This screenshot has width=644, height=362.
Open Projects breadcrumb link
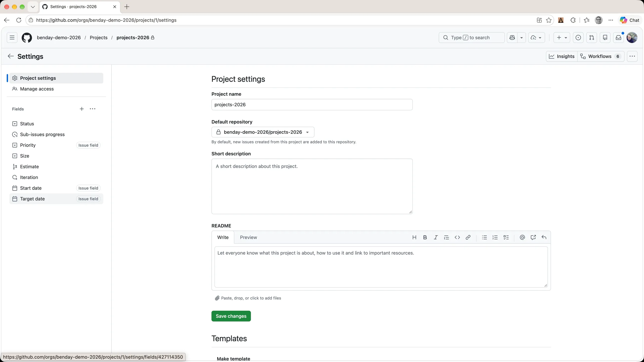99,37
